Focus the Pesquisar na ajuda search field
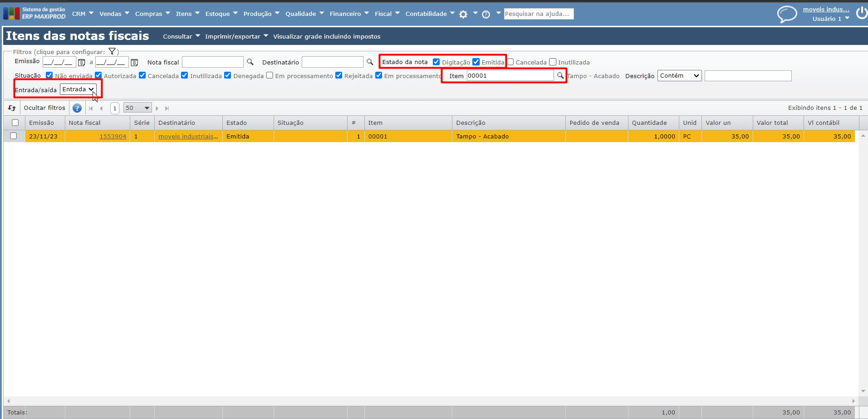Screen dimensions: 868x419 coord(539,14)
